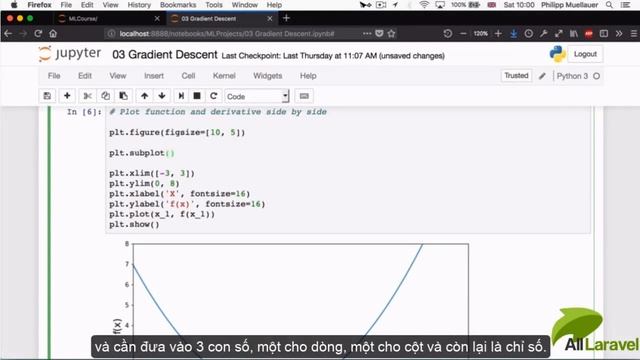Go back in browser history
640x360 pixels.
(8, 33)
